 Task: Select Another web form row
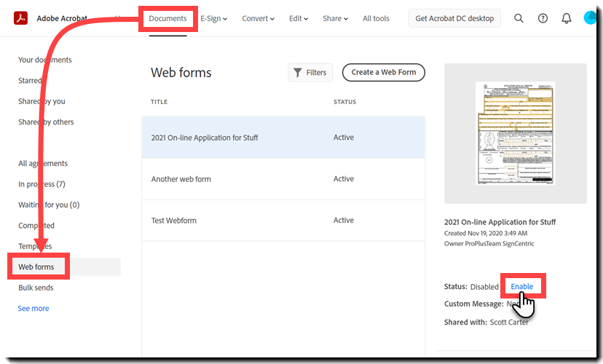[x=283, y=179]
